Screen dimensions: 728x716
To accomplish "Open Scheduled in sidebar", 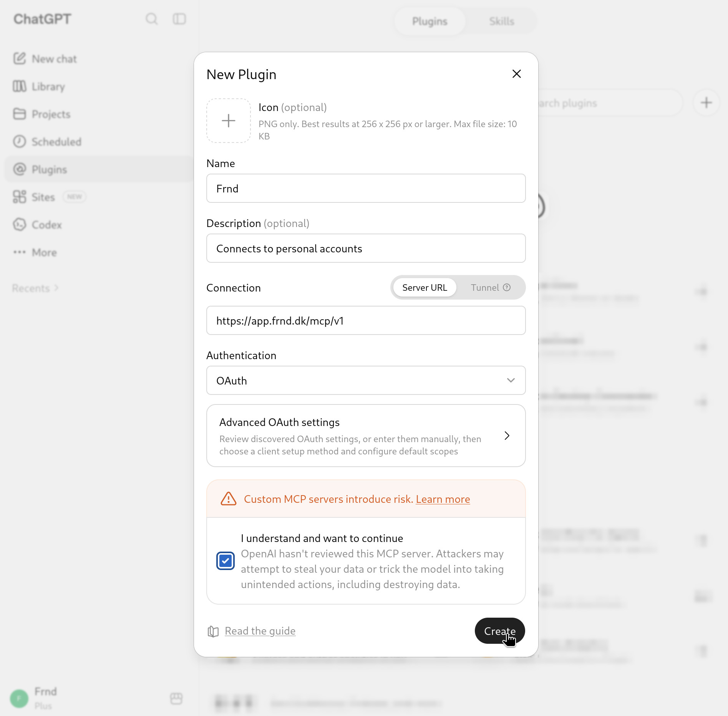I will (99, 142).
